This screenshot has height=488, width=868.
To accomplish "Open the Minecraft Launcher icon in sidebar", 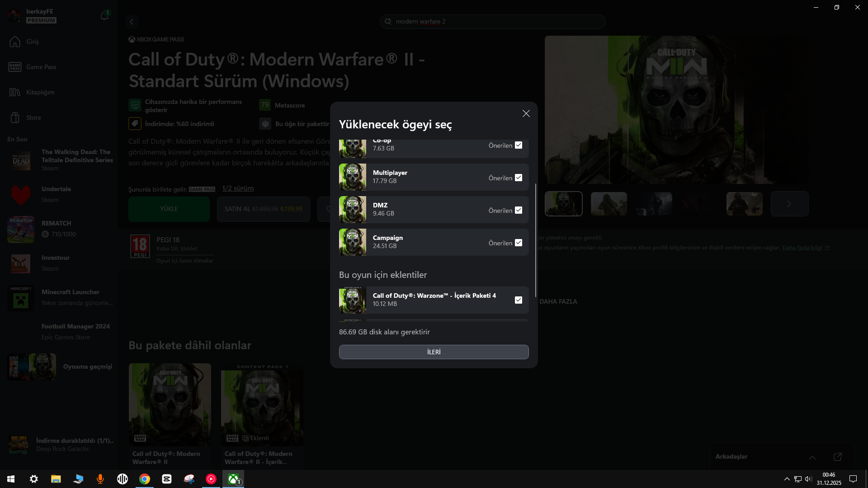I will coord(21,297).
